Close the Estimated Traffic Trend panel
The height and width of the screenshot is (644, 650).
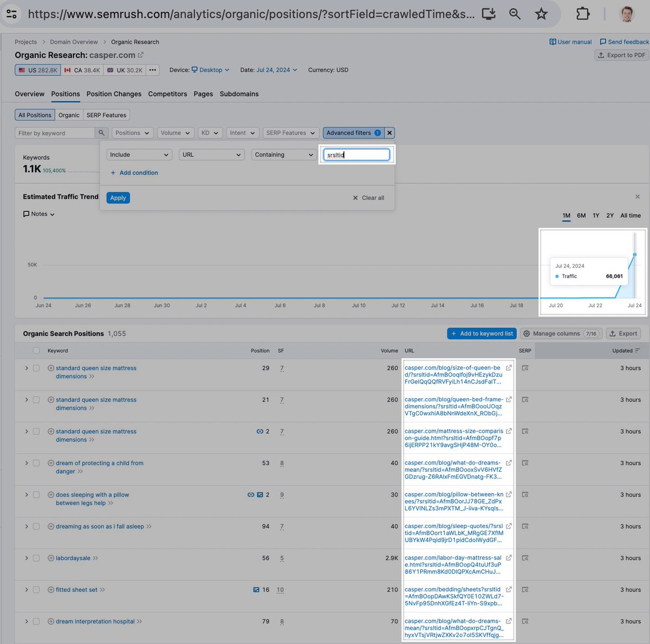(638, 197)
